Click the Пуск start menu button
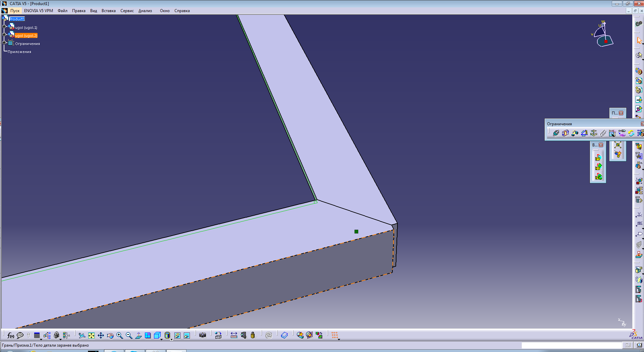Image resolution: width=644 pixels, height=352 pixels. (15, 11)
